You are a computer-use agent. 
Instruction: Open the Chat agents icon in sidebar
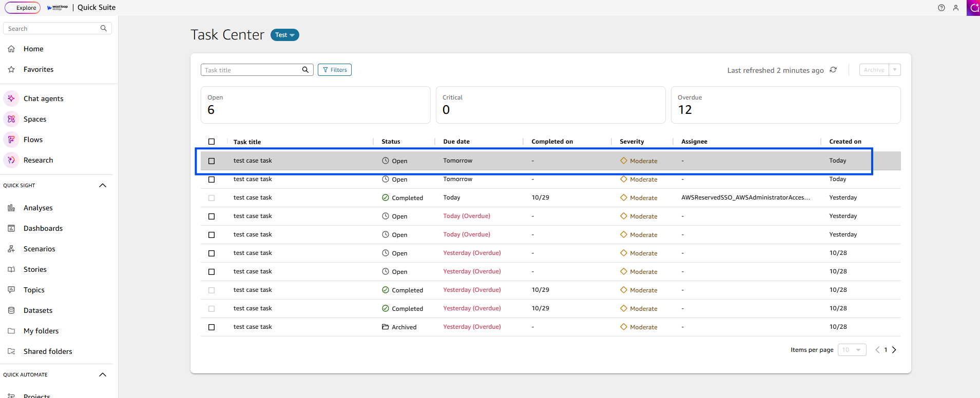pos(11,98)
